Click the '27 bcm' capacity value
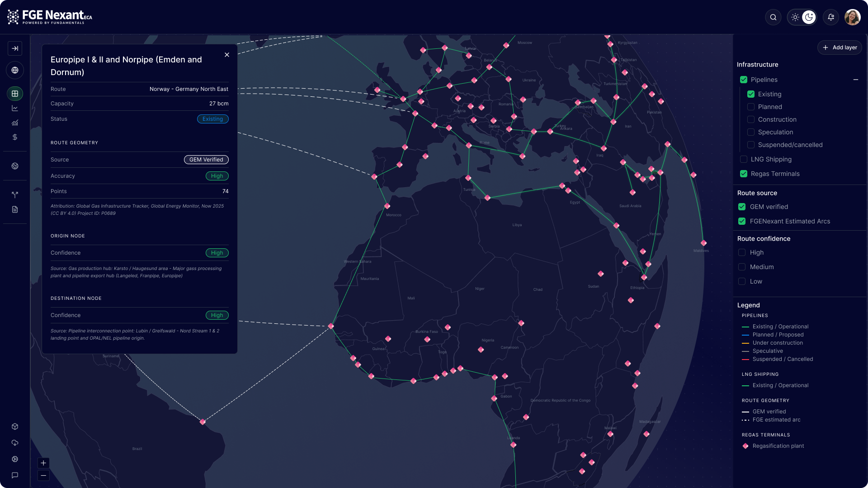The height and width of the screenshot is (488, 868). click(x=219, y=104)
